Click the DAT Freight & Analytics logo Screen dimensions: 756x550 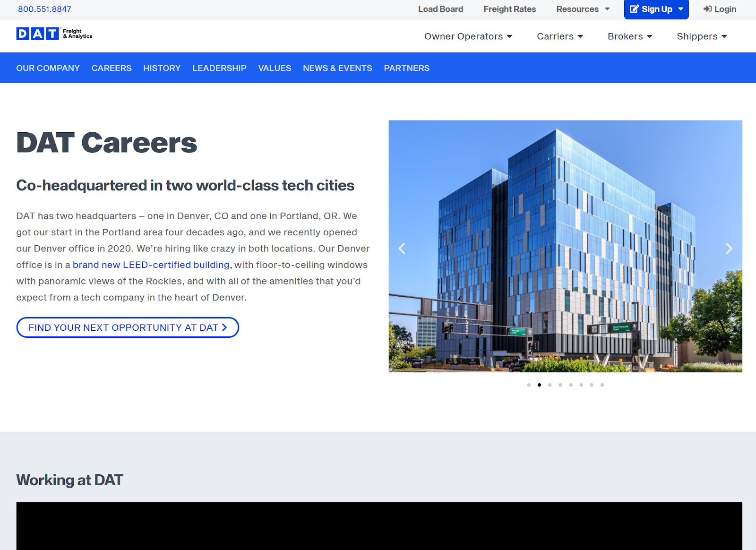point(54,34)
